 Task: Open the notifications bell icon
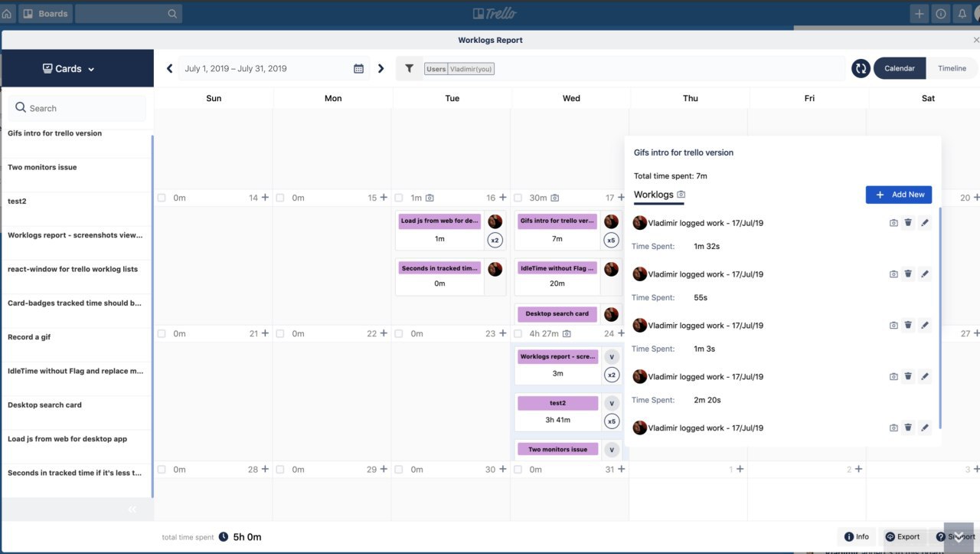pyautogui.click(x=962, y=14)
